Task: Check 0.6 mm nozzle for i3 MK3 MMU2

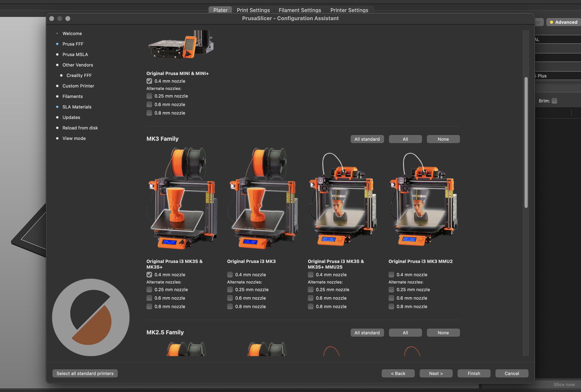Action: coord(392,298)
